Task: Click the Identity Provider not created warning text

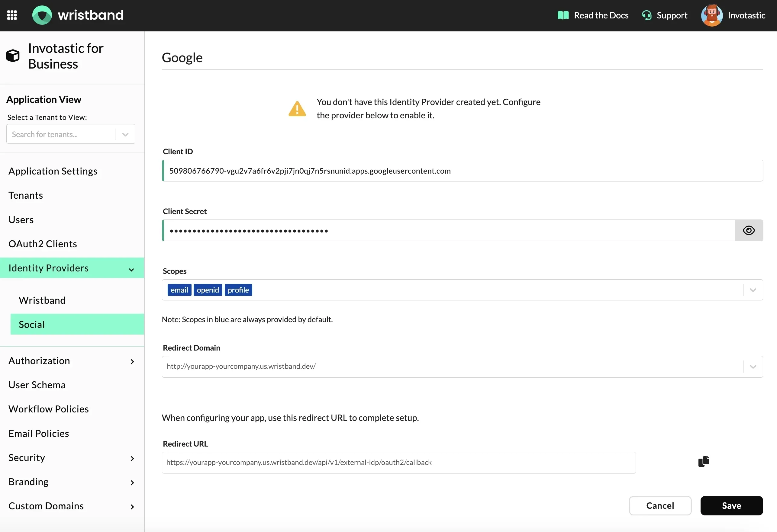Action: coord(428,109)
